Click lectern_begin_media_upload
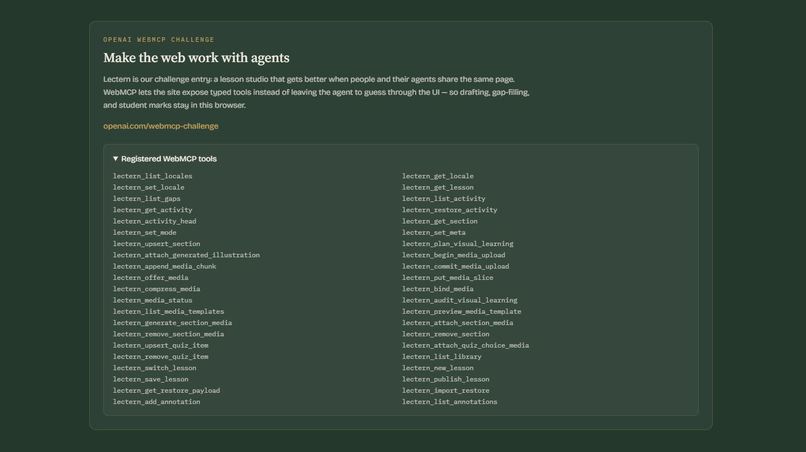 [454, 255]
